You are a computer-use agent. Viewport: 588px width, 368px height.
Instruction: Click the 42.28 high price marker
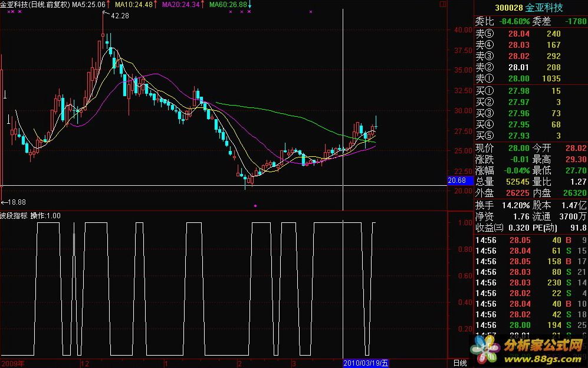pyautogui.click(x=120, y=16)
